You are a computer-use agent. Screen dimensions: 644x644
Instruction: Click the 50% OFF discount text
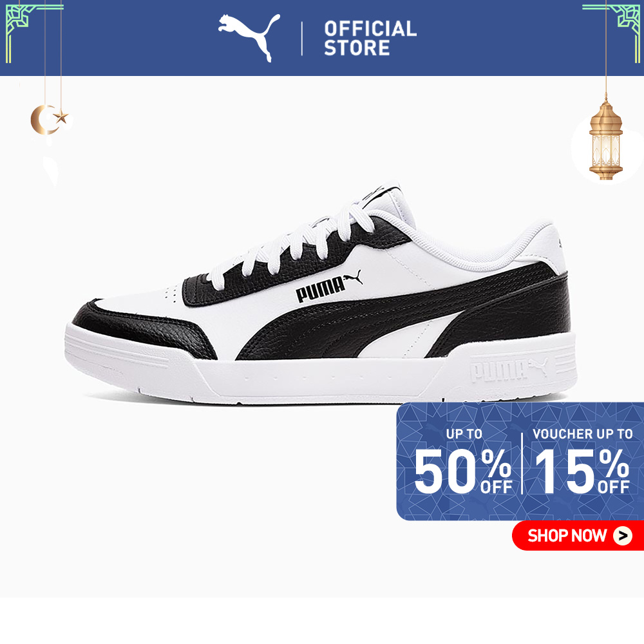tap(462, 471)
